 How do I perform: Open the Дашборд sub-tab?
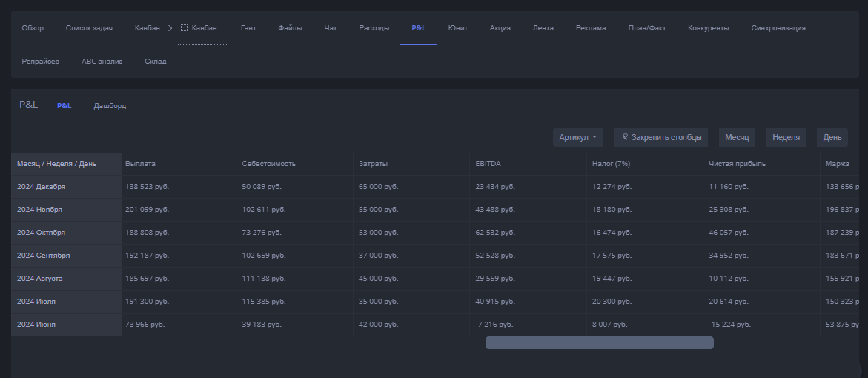tap(110, 106)
